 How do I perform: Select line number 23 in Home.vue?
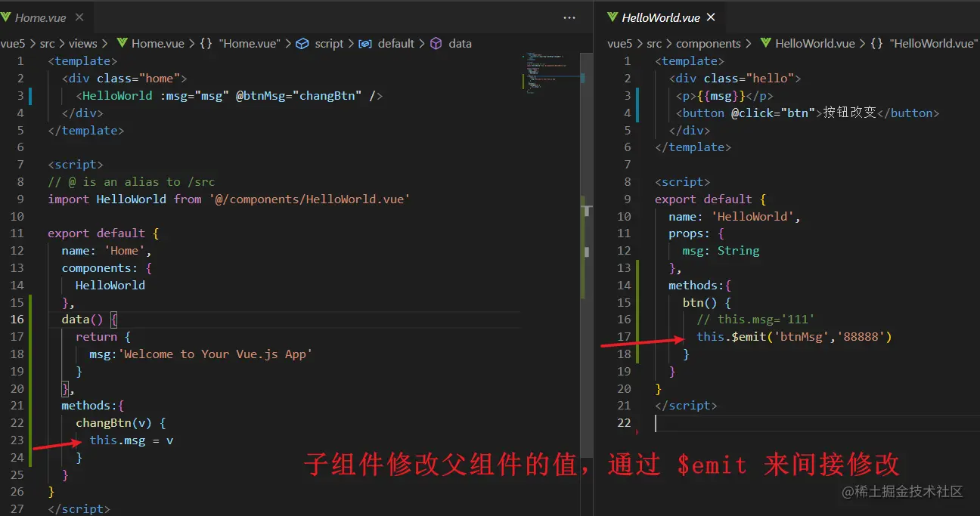click(17, 440)
